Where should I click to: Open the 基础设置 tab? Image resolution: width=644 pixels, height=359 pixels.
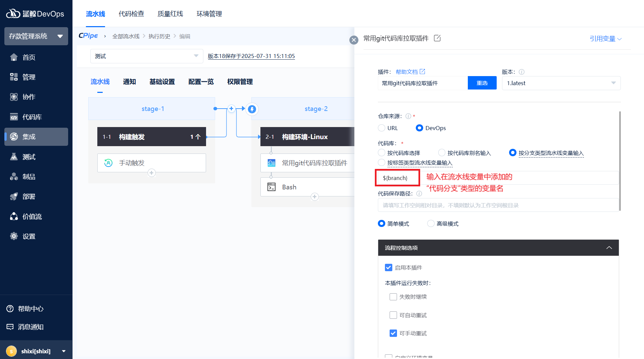[162, 82]
